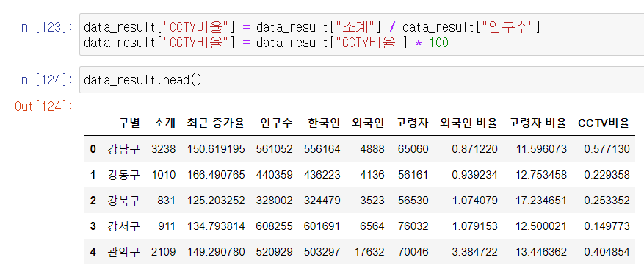Click the 외국인 value 3523
Viewport: 644px width, 274px height.
(x=372, y=201)
